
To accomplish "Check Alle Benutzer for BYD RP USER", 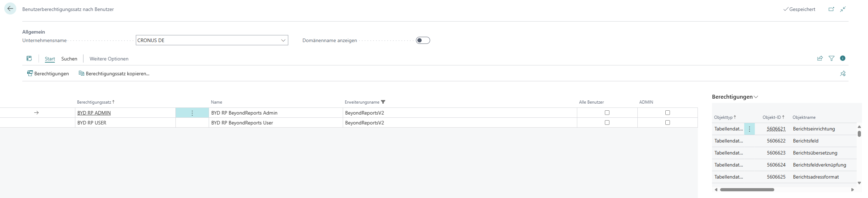I will [607, 123].
